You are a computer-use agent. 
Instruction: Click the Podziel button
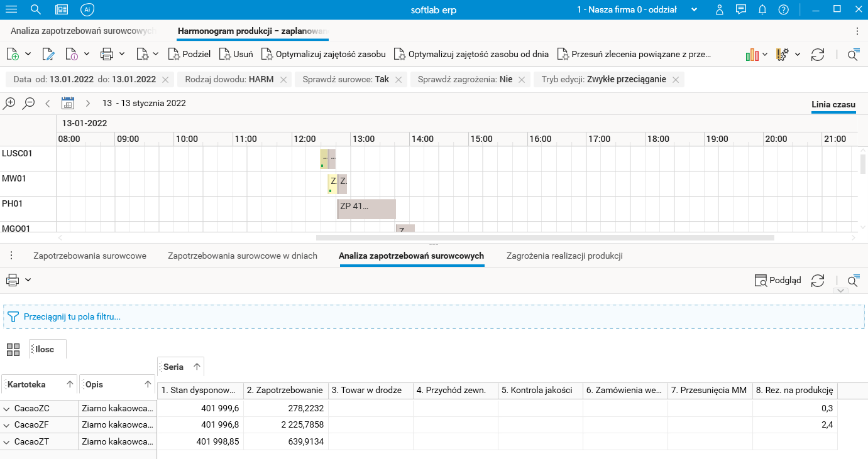pyautogui.click(x=189, y=55)
